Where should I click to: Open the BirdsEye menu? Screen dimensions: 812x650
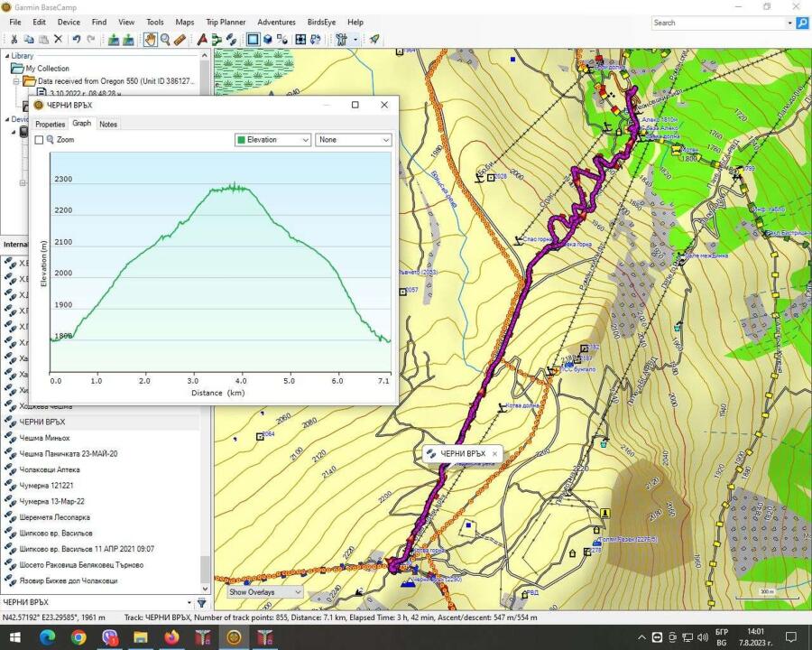321,23
